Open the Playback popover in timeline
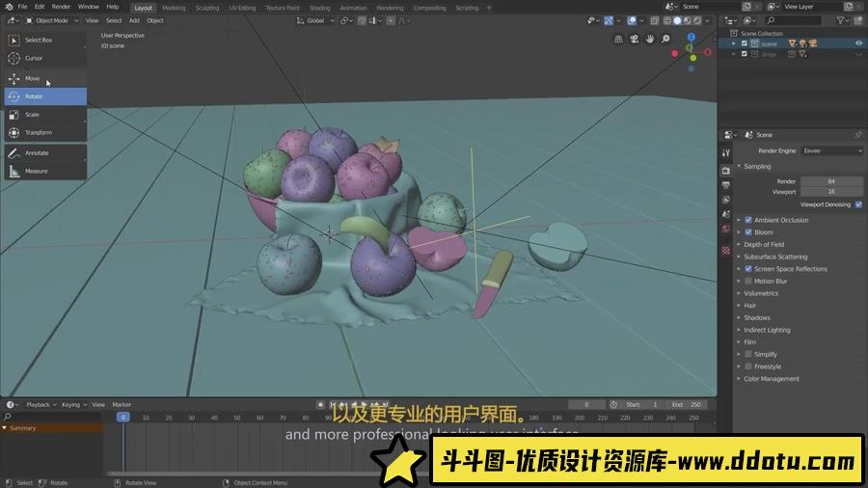 coord(40,405)
